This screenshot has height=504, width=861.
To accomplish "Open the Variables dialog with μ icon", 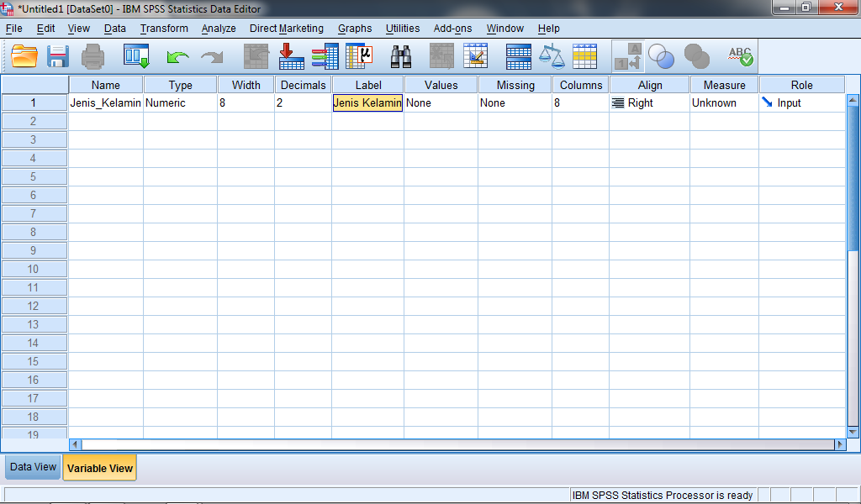I will pyautogui.click(x=359, y=55).
